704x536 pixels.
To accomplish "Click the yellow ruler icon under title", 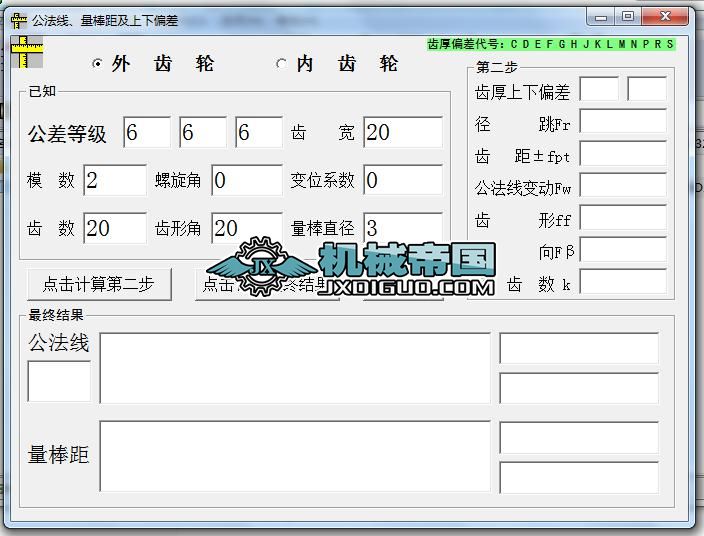I will point(27,52).
